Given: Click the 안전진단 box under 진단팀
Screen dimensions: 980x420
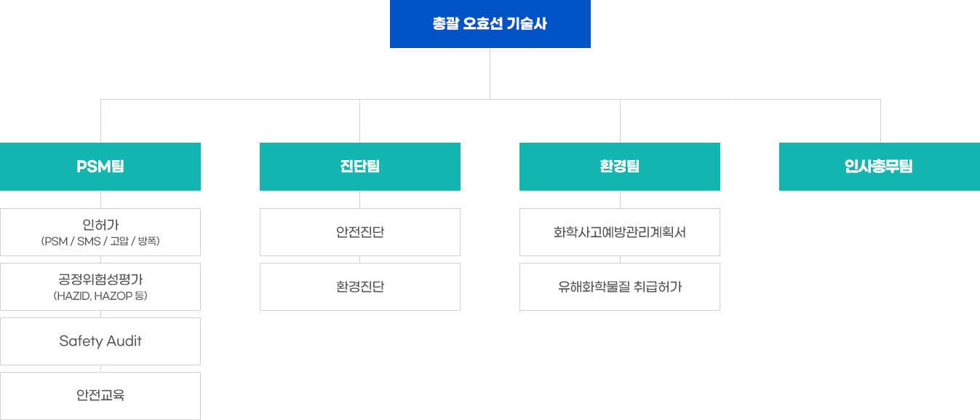Looking at the screenshot, I should pyautogui.click(x=360, y=232).
